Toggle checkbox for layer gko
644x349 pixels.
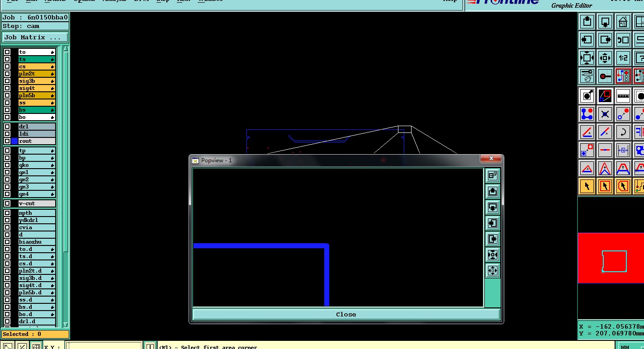tap(7, 165)
